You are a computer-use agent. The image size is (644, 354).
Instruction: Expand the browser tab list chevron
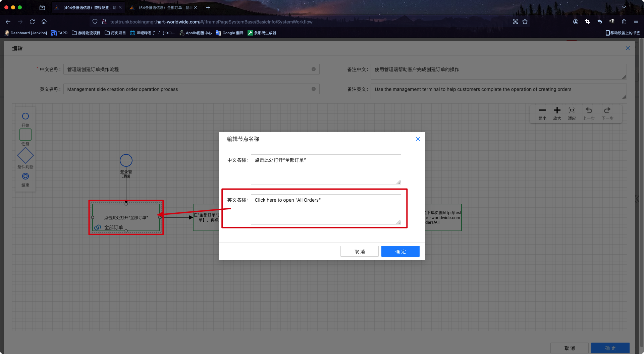pos(624,7)
